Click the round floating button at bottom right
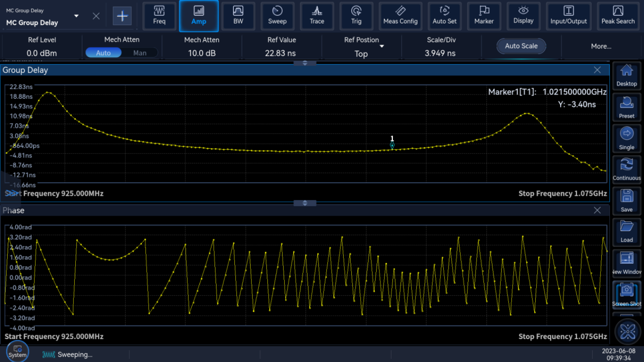The width and height of the screenshot is (644, 362). click(627, 331)
